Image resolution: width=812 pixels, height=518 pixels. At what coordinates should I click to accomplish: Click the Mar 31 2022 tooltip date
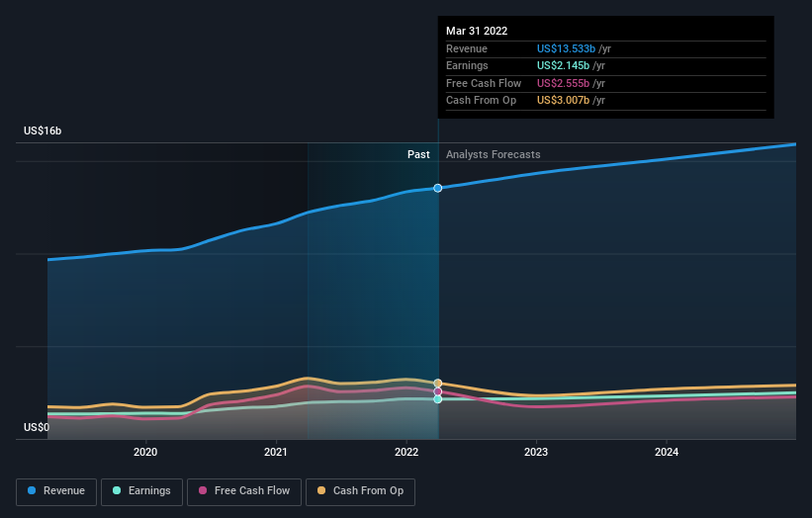pos(477,31)
